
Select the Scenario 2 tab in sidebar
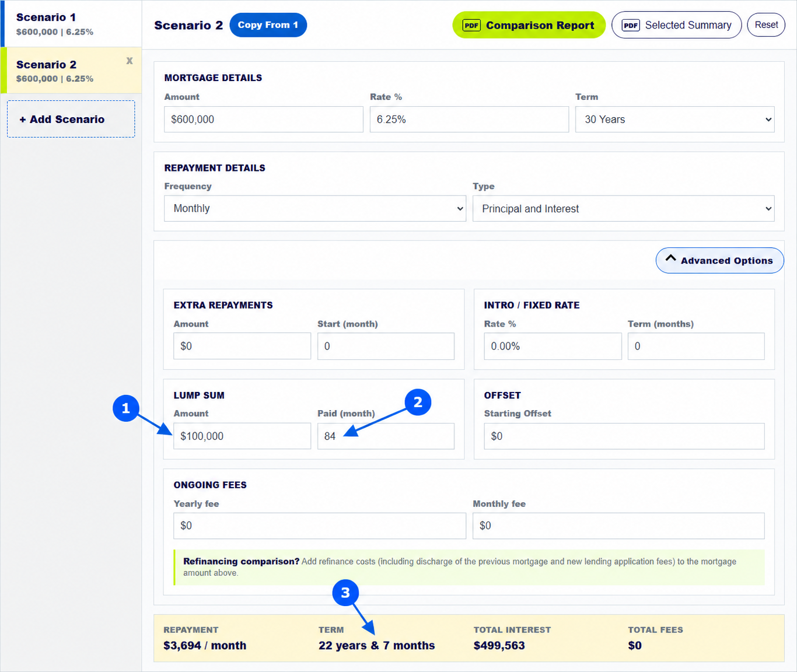tap(71, 71)
